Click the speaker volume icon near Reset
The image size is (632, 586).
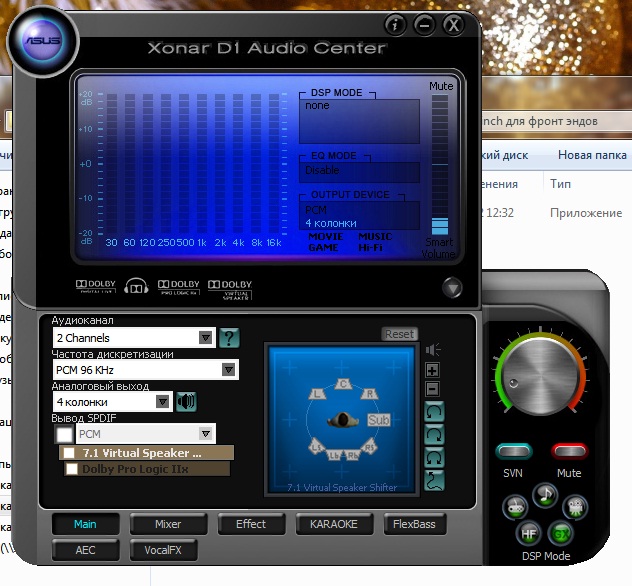click(433, 349)
